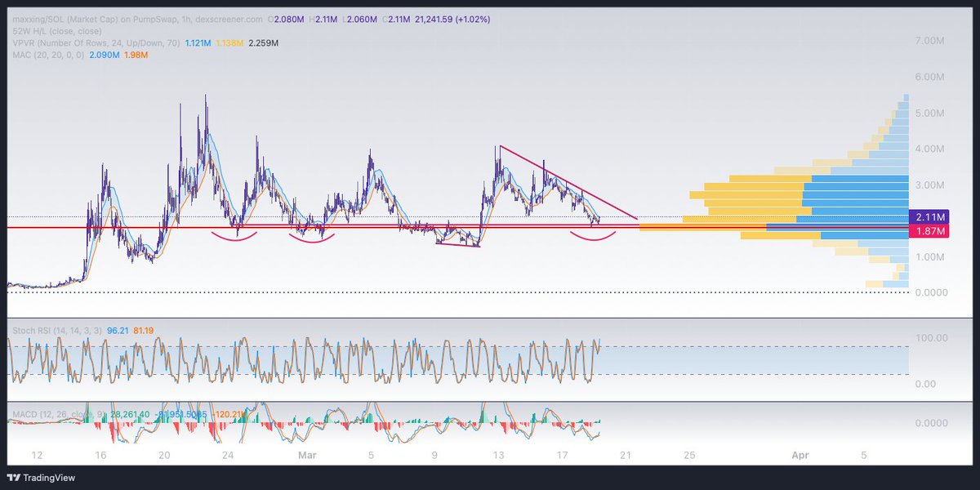This screenshot has width=980, height=490.
Task: Click the Mar label on the time axis
Action: click(306, 455)
